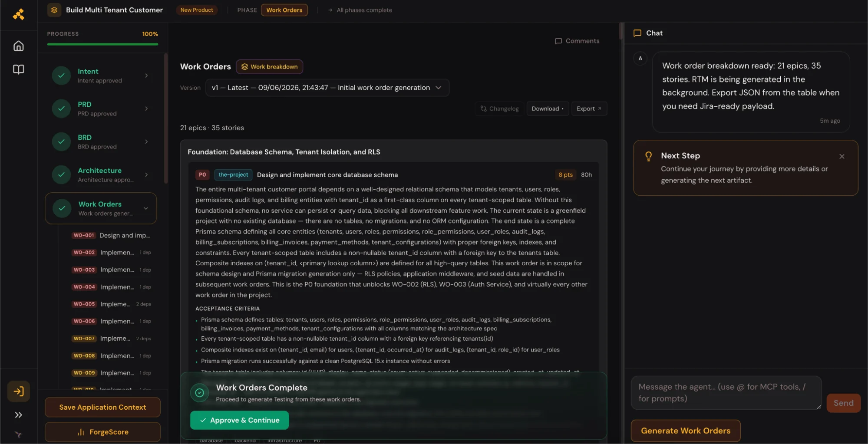Viewport: 868px width, 444px height.
Task: Open WO-006 work order item
Action: click(111, 321)
